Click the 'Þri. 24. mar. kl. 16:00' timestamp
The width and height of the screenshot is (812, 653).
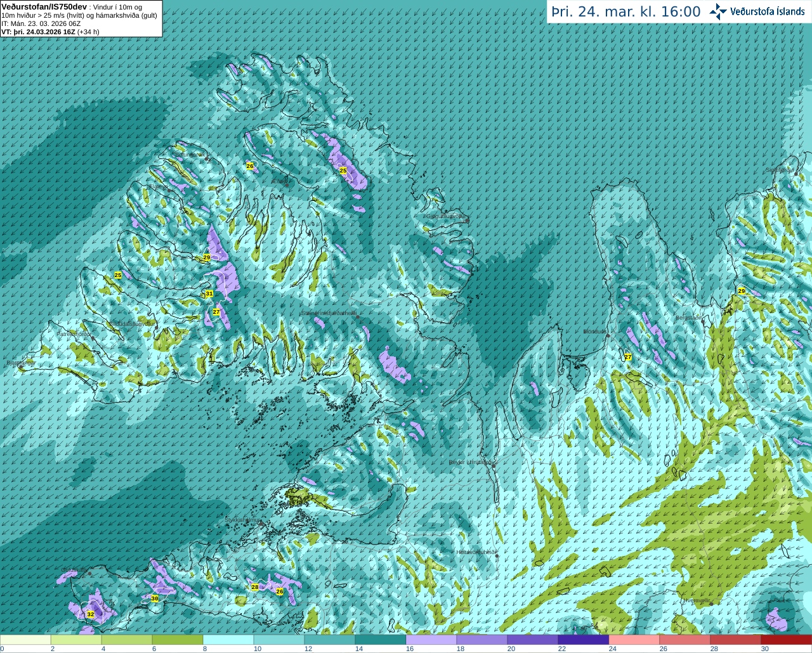626,12
